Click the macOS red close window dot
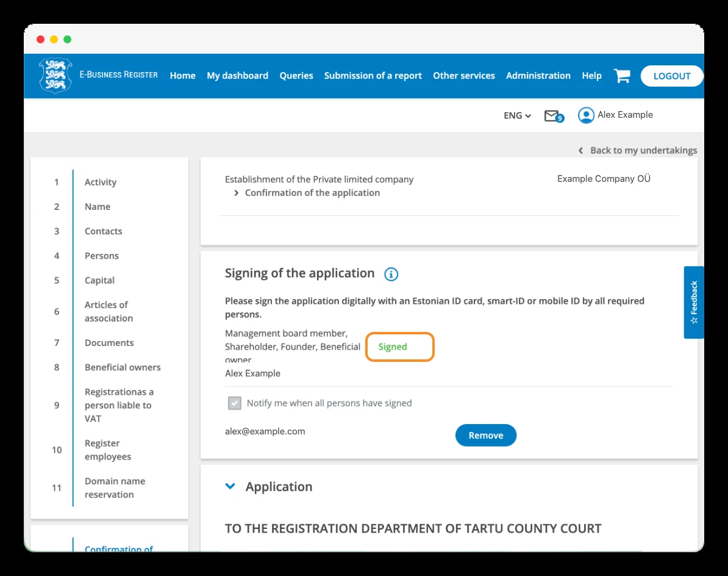This screenshot has width=728, height=576. (40, 40)
